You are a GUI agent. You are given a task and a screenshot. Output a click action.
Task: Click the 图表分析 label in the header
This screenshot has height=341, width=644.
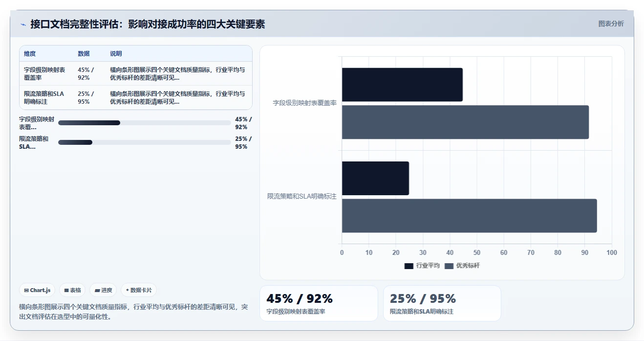[x=611, y=23]
